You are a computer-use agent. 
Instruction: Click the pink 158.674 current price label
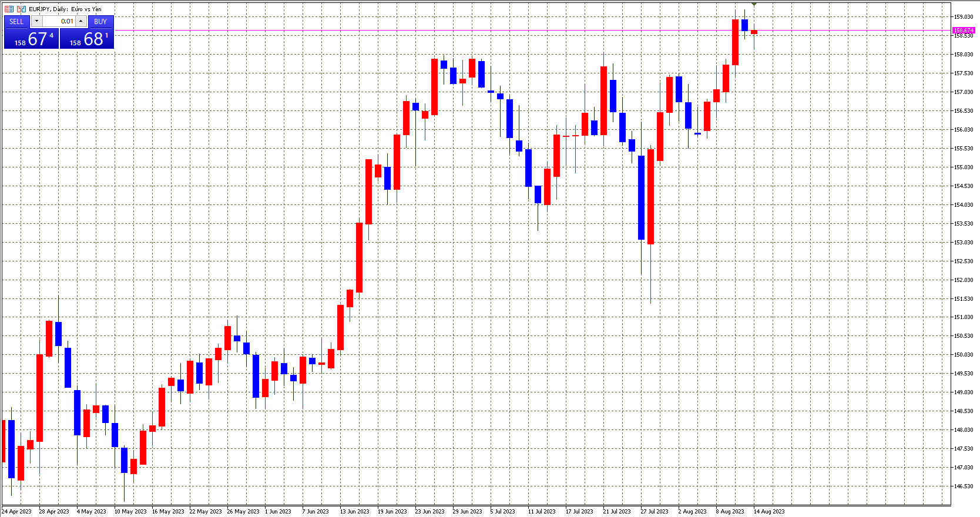(x=964, y=31)
